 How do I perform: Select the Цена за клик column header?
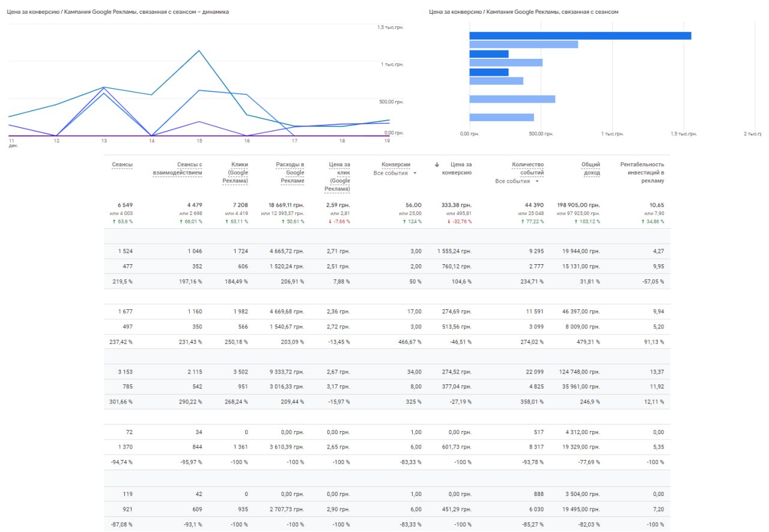pyautogui.click(x=337, y=177)
